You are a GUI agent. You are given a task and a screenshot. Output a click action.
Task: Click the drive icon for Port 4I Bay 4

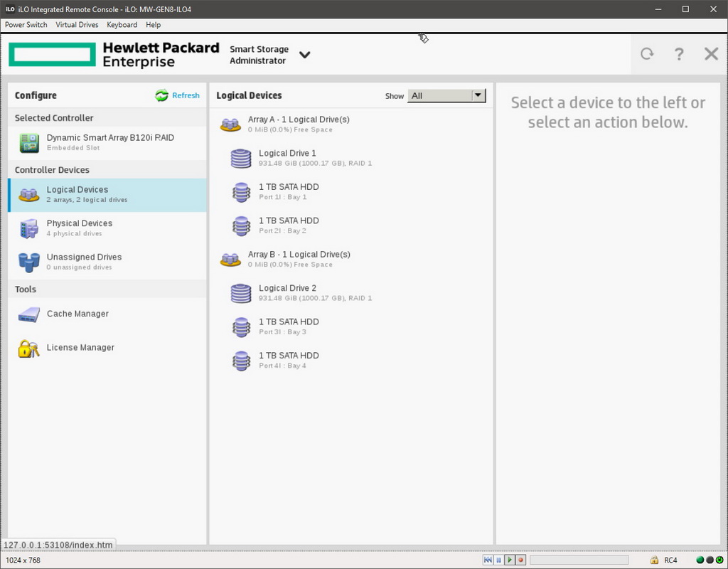click(x=241, y=361)
